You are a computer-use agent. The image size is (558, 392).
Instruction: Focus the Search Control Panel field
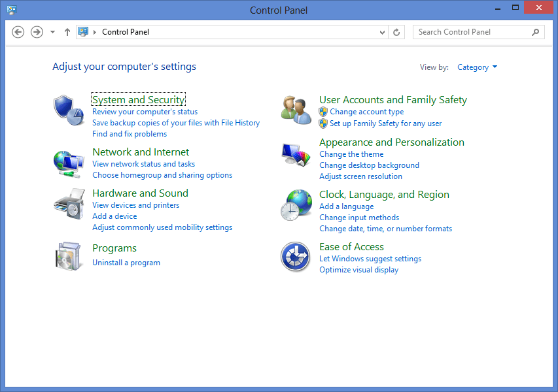pos(479,32)
